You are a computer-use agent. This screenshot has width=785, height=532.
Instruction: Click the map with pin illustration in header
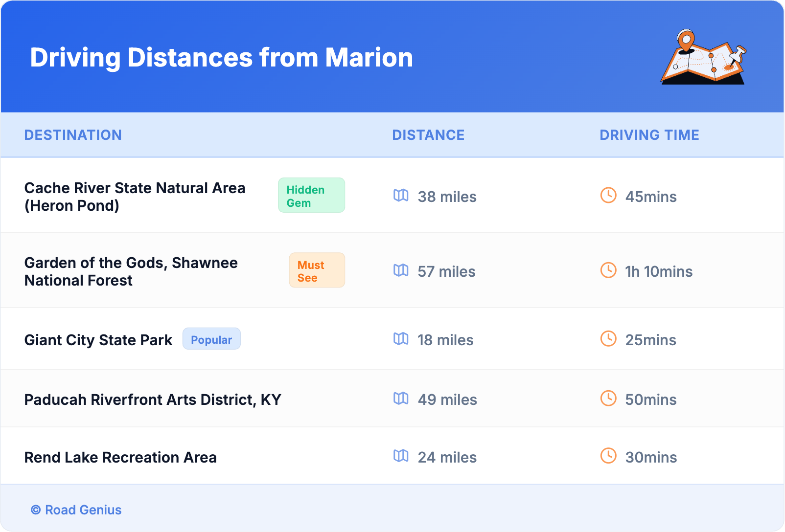703,57
